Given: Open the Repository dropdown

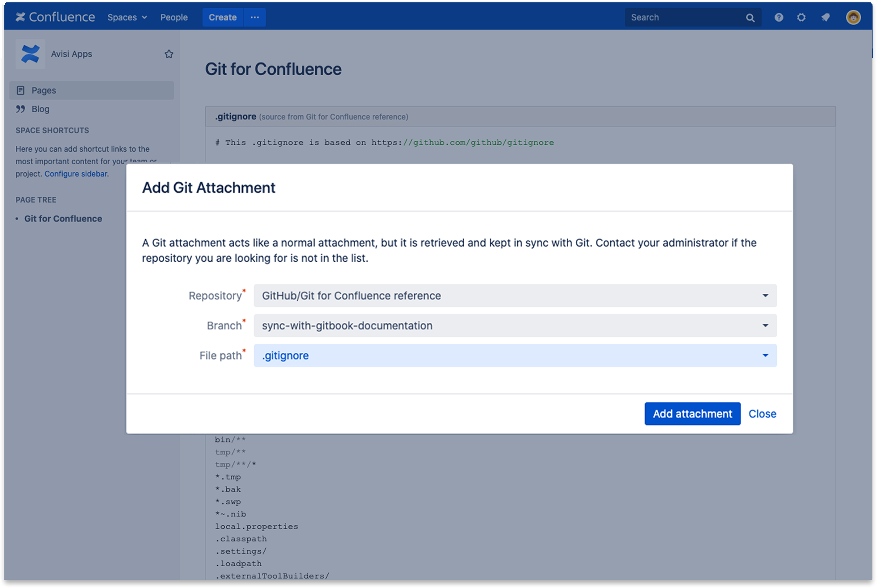Looking at the screenshot, I should [x=765, y=296].
